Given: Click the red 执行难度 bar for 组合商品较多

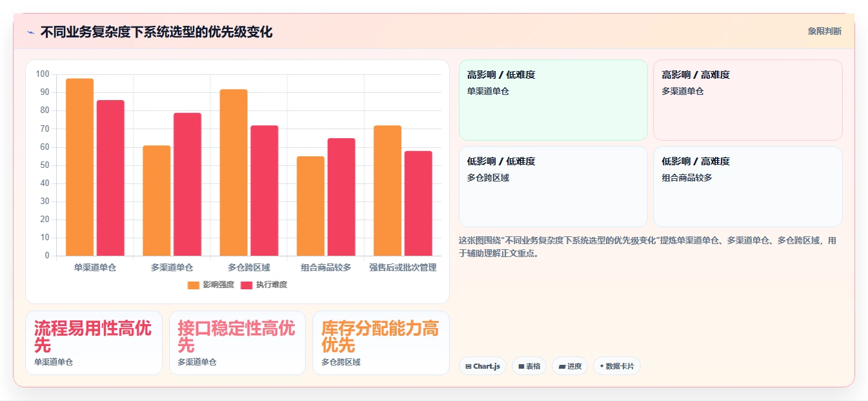Looking at the screenshot, I should click(341, 197).
